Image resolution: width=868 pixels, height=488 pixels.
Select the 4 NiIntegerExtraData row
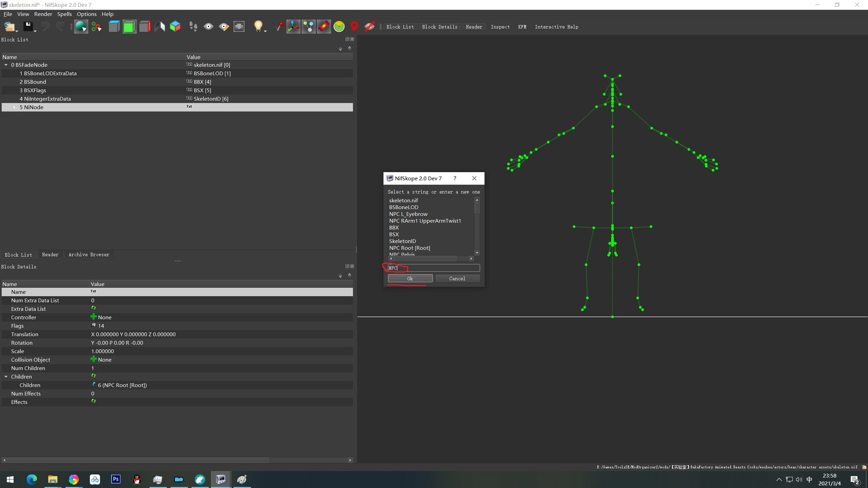coord(177,99)
